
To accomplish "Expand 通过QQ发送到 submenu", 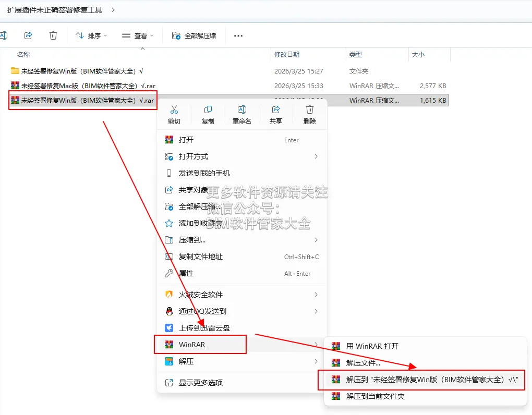I will (x=242, y=311).
